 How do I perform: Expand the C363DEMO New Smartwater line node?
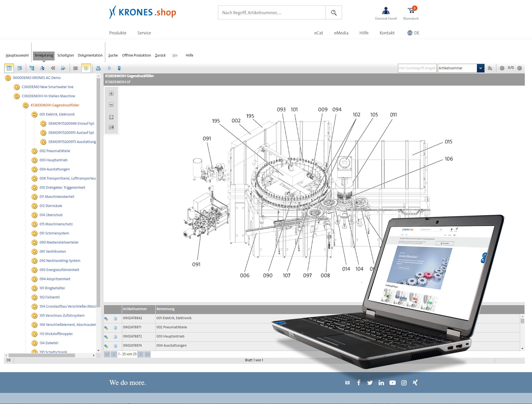tap(17, 87)
